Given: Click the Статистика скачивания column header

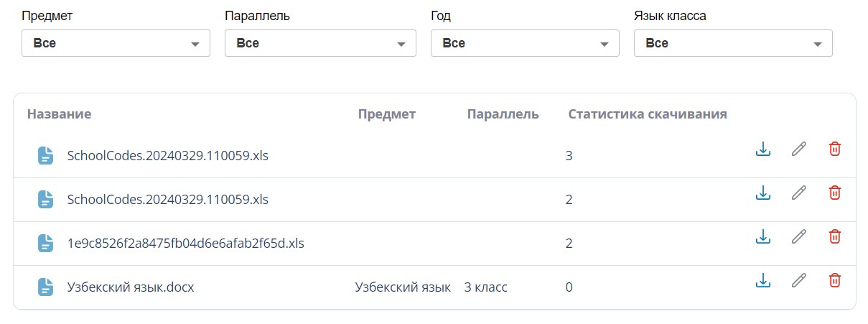Looking at the screenshot, I should (648, 114).
